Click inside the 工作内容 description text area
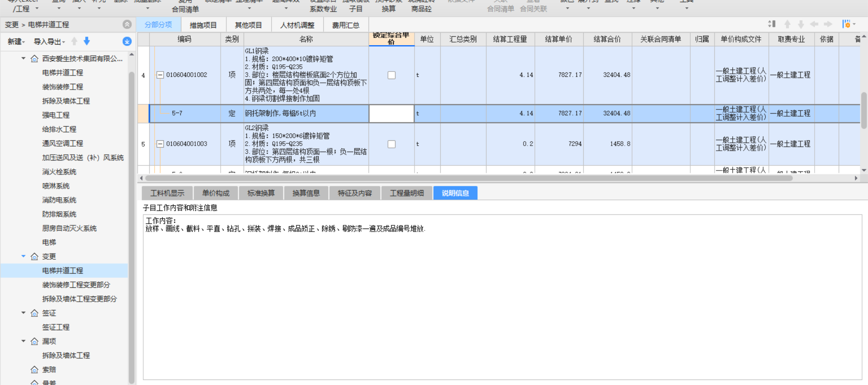The width and height of the screenshot is (868, 385). click(502, 298)
